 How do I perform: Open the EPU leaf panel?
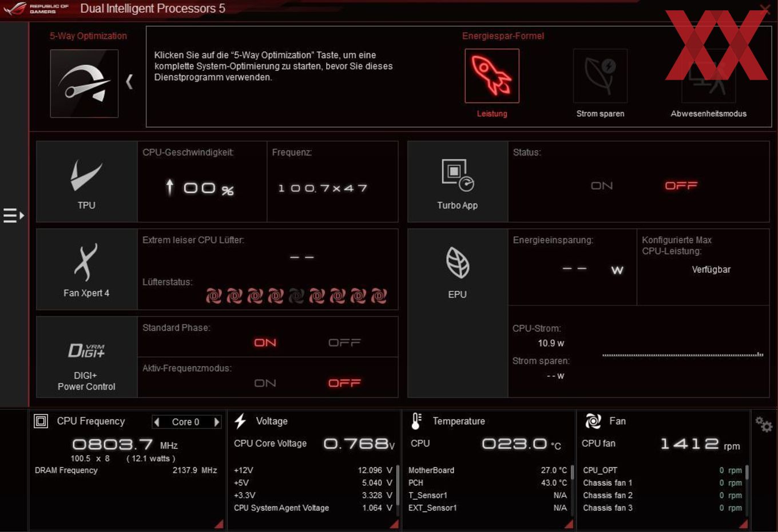coord(458,313)
